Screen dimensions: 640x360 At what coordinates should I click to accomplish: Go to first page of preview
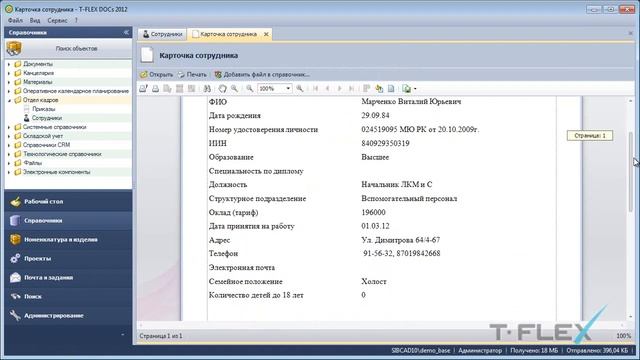pyautogui.click(x=316, y=89)
